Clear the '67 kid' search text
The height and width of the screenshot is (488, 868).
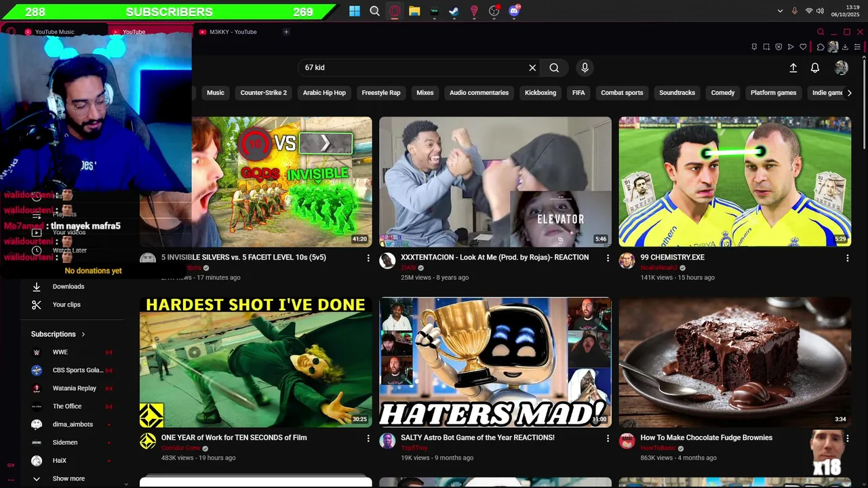coord(532,68)
